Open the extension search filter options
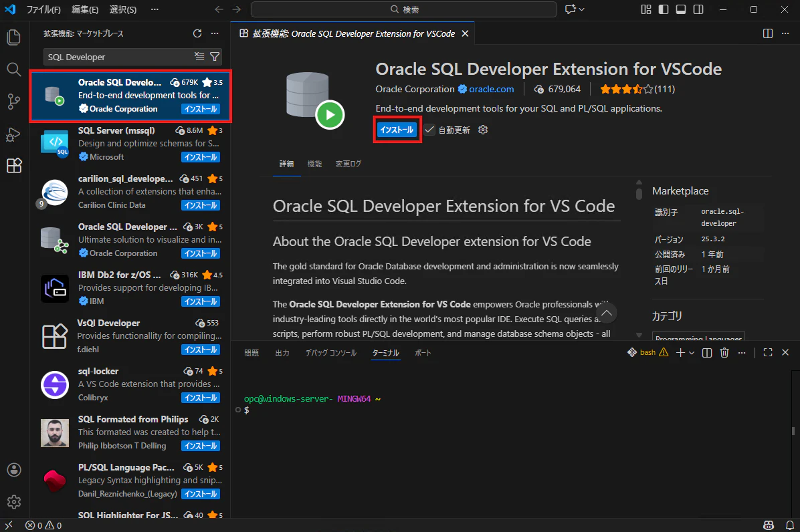 [215, 57]
